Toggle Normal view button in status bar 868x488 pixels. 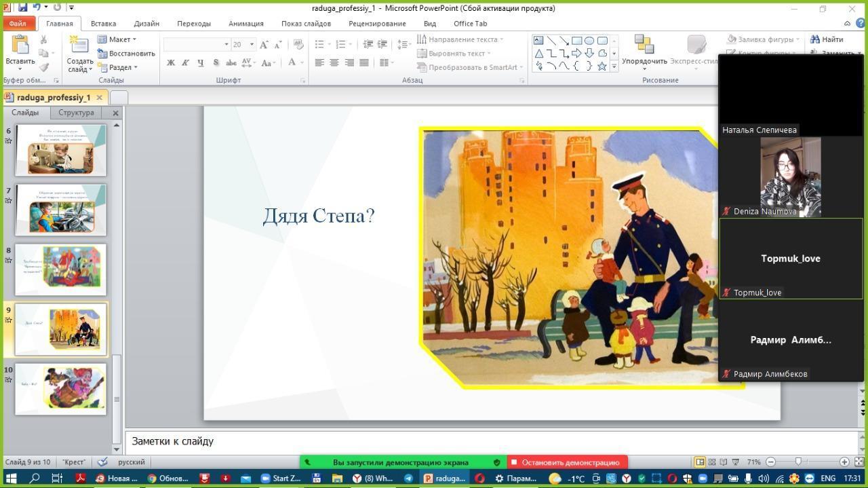click(x=700, y=462)
